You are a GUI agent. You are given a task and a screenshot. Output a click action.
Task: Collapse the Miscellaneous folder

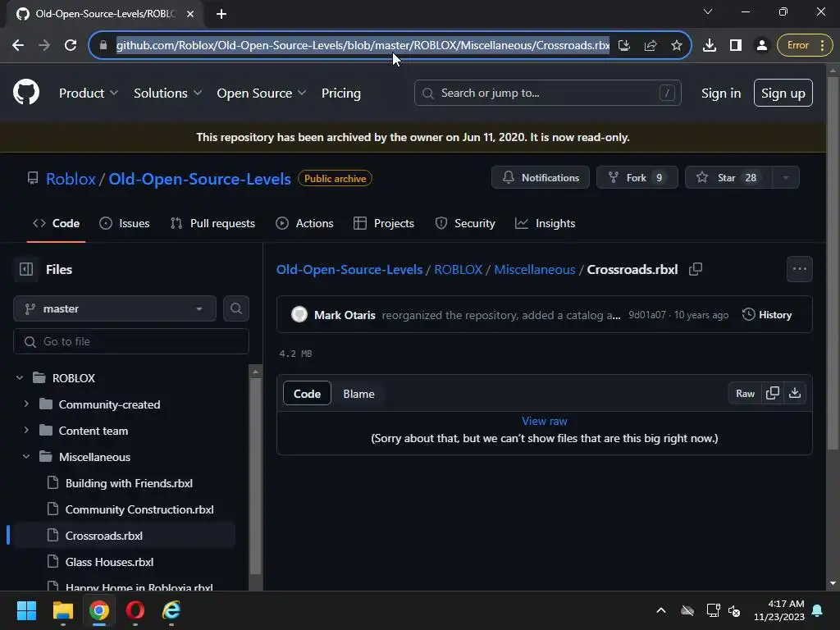tap(26, 456)
